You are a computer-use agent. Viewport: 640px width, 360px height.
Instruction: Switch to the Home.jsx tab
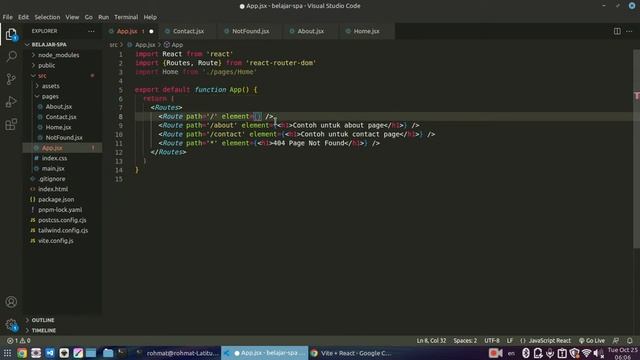pos(366,31)
